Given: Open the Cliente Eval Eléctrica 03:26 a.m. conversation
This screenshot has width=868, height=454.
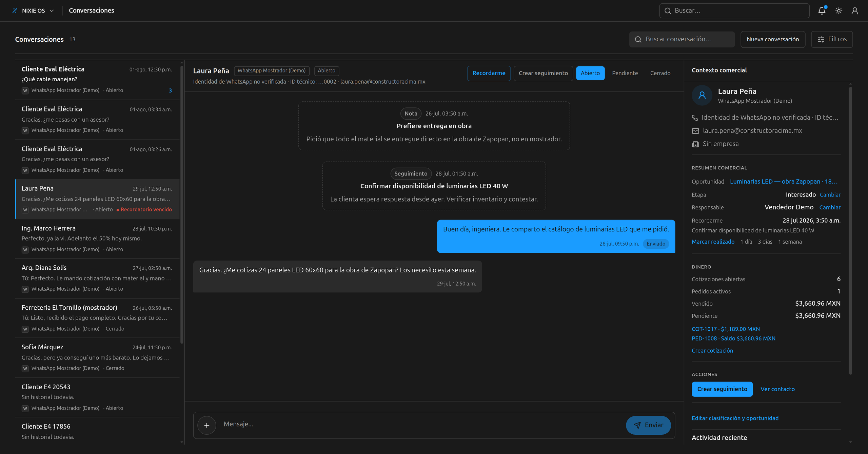Looking at the screenshot, I should (97, 160).
